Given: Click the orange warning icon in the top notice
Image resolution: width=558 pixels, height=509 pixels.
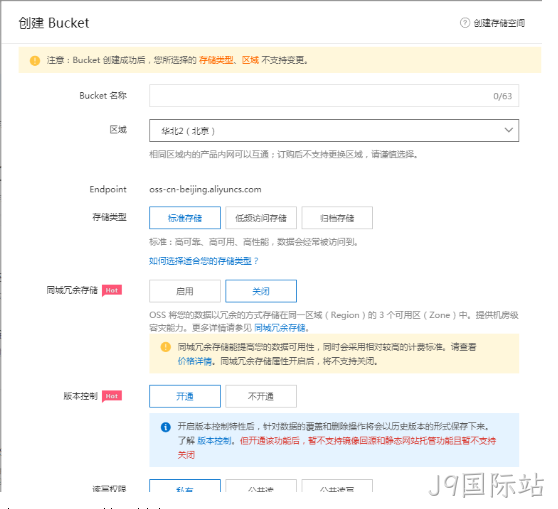Looking at the screenshot, I should pos(35,61).
